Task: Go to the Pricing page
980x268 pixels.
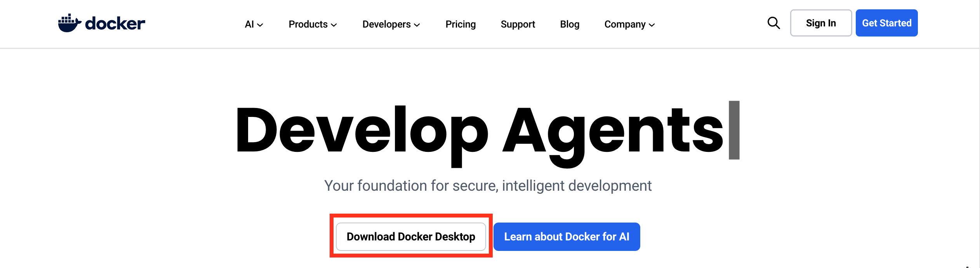Action: [460, 24]
